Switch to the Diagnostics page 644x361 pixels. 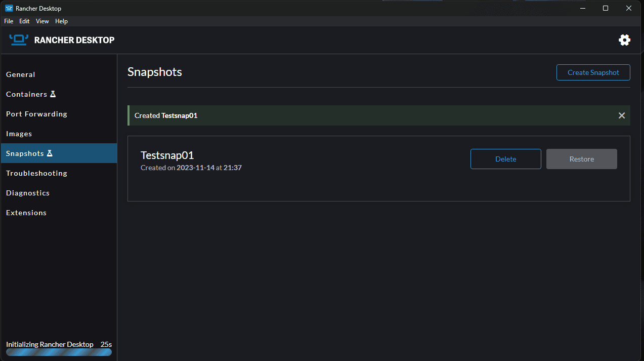[28, 193]
